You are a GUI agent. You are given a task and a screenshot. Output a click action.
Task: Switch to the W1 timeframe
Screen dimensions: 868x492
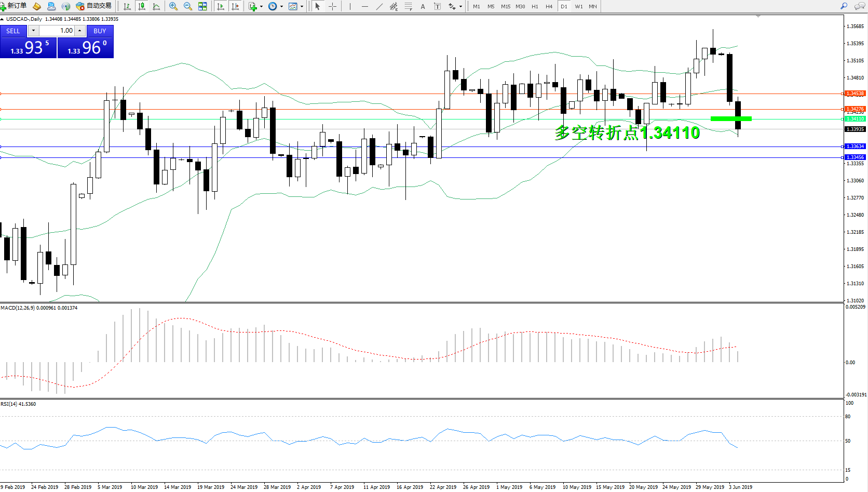tap(578, 6)
